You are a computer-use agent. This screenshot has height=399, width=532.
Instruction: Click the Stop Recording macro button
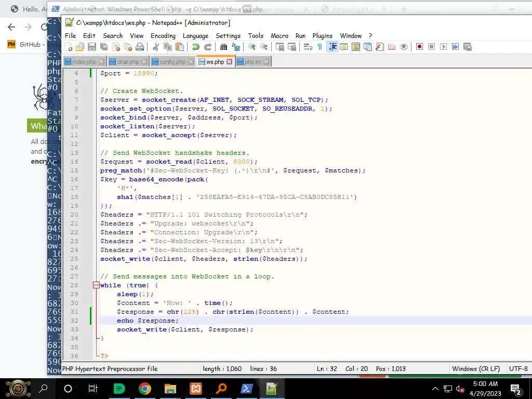pos(431,47)
